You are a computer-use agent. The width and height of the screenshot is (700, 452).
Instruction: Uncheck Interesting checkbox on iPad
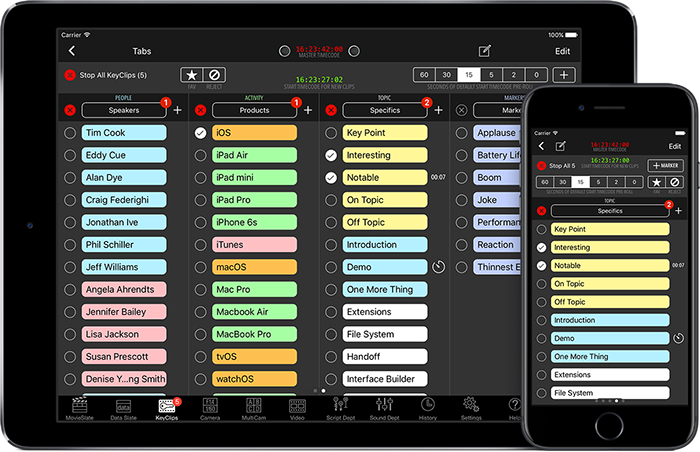click(x=331, y=155)
